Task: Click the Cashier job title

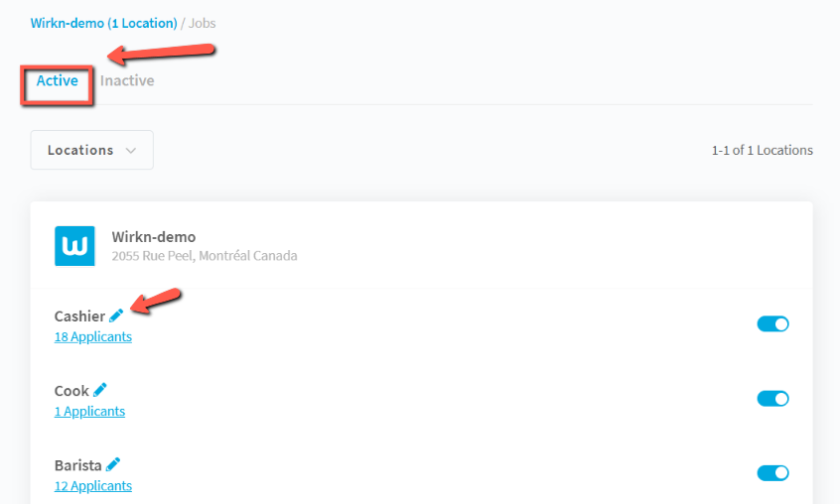Action: [x=79, y=316]
